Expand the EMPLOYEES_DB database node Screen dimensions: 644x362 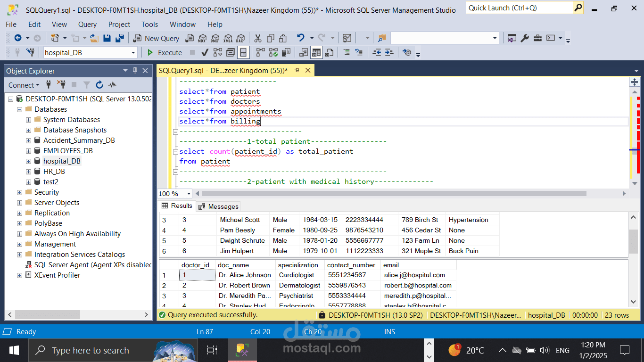coord(28,151)
